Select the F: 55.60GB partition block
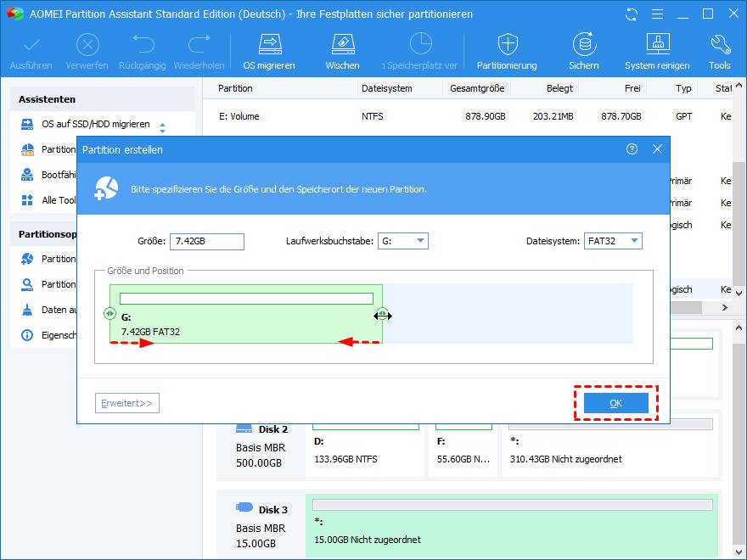The width and height of the screenshot is (747, 560). click(463, 450)
